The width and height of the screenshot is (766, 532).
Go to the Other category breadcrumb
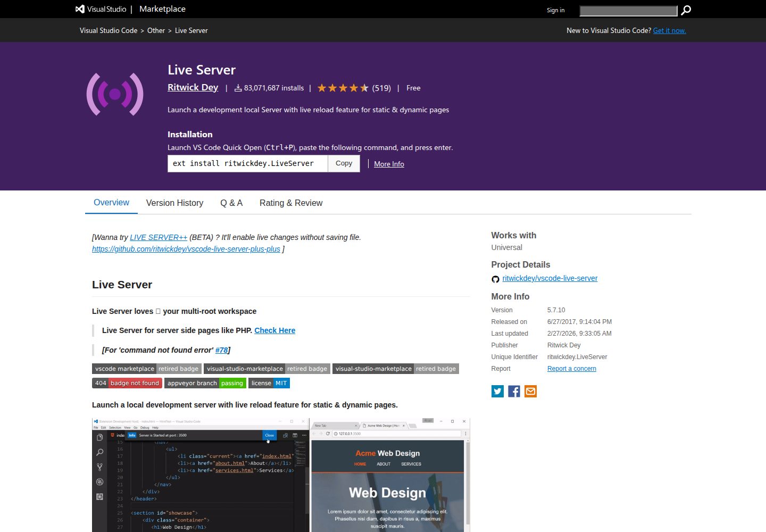click(x=156, y=30)
